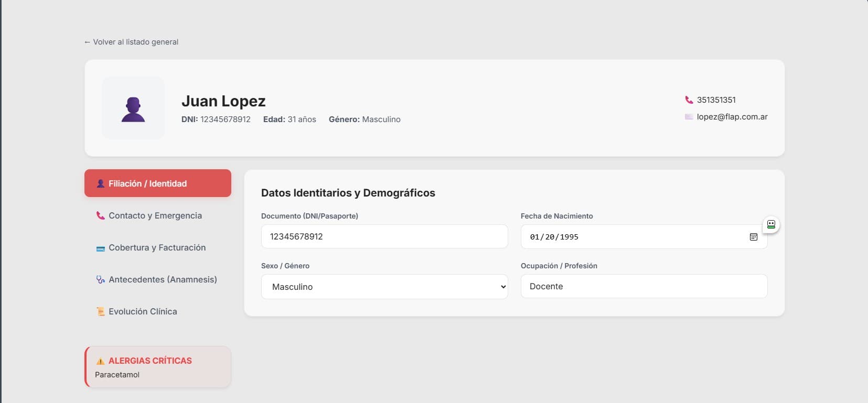Select the Filiación / Identidad tab
868x403 pixels.
[x=157, y=183]
